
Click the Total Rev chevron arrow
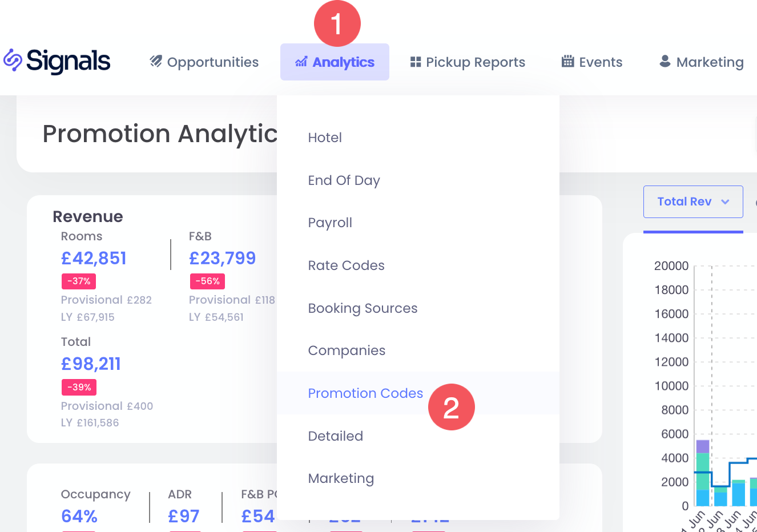click(725, 201)
